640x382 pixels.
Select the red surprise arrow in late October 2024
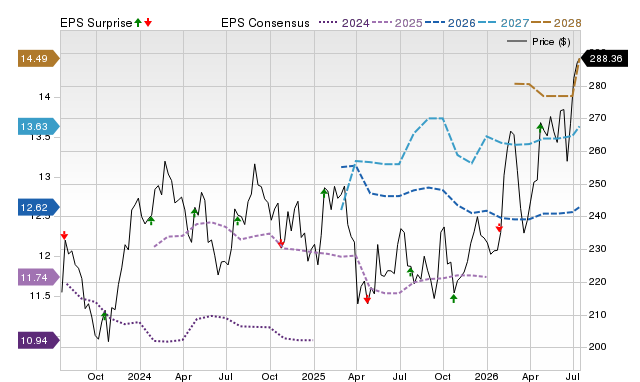[x=281, y=244]
